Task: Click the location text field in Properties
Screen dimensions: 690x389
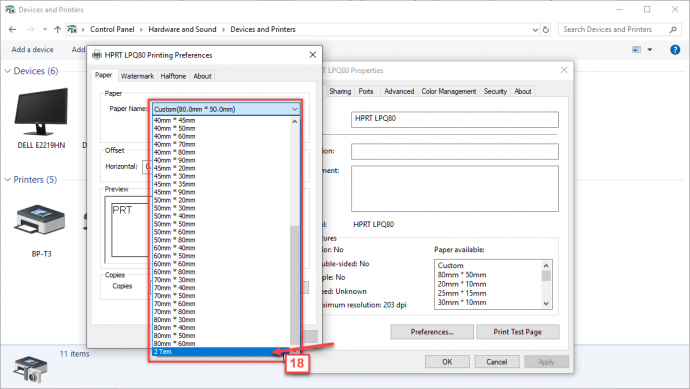Action: (455, 151)
